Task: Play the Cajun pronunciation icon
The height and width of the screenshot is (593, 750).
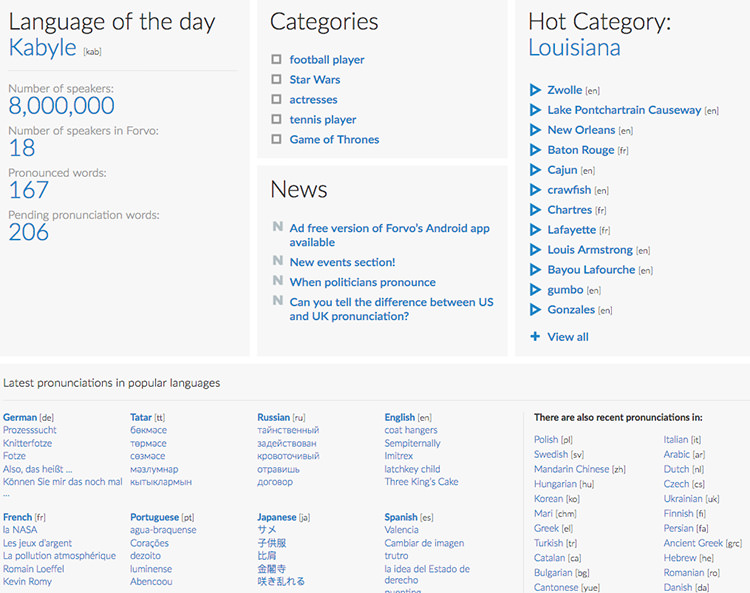Action: coord(535,170)
